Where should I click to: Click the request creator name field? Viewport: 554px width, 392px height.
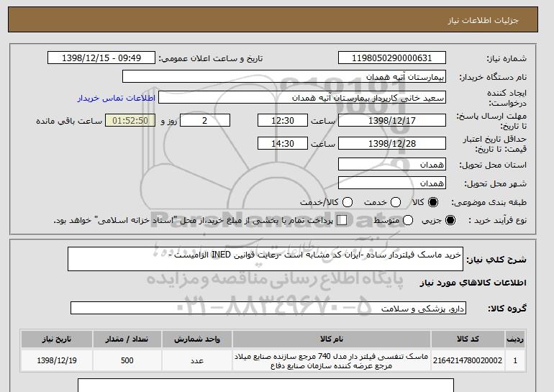[302, 98]
